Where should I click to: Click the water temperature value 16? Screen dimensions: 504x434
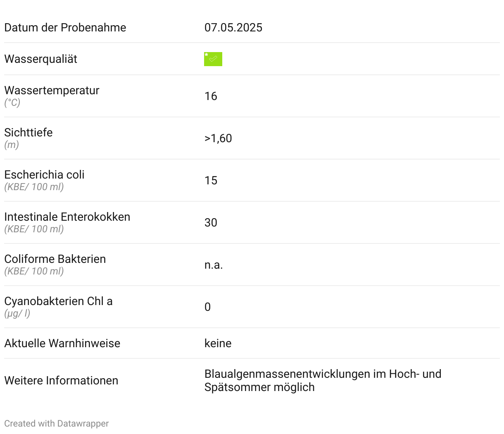[210, 96]
